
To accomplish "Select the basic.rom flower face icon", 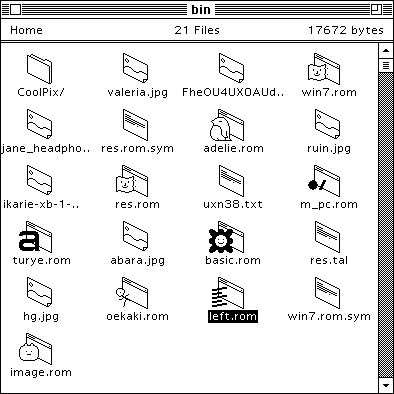I will point(226,237).
